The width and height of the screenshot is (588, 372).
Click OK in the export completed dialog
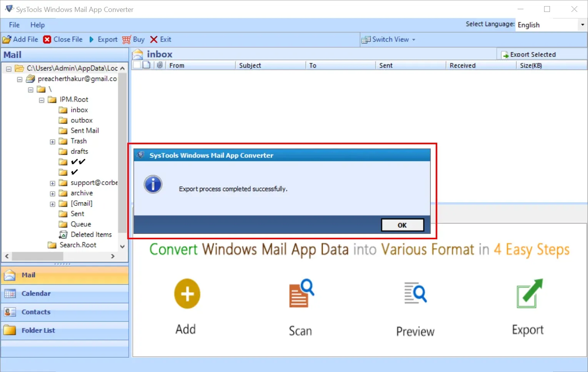(402, 225)
